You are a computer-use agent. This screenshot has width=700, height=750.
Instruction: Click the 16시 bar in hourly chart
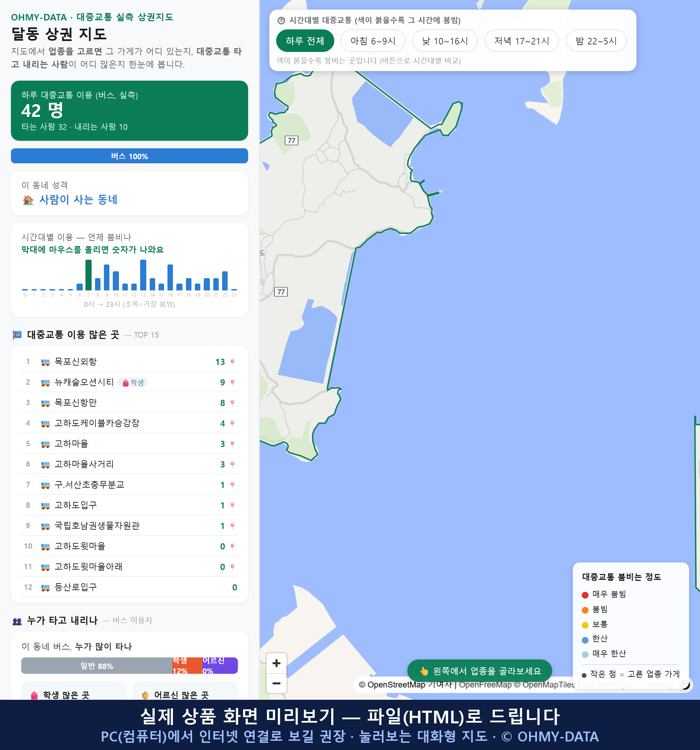point(170,277)
